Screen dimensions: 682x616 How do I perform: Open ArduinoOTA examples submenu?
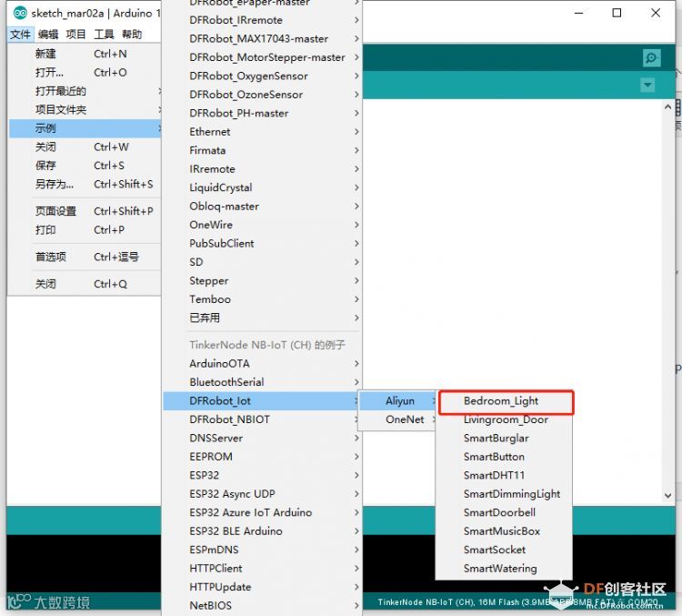point(262,364)
